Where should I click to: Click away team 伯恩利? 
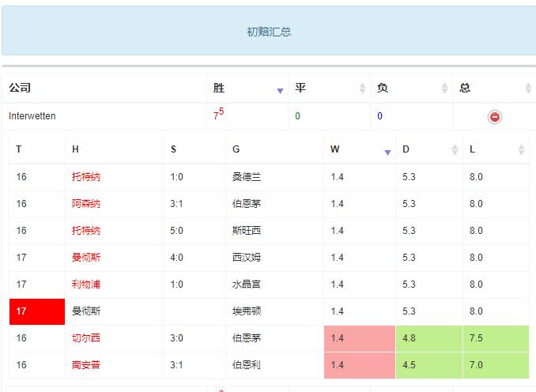pyautogui.click(x=247, y=364)
